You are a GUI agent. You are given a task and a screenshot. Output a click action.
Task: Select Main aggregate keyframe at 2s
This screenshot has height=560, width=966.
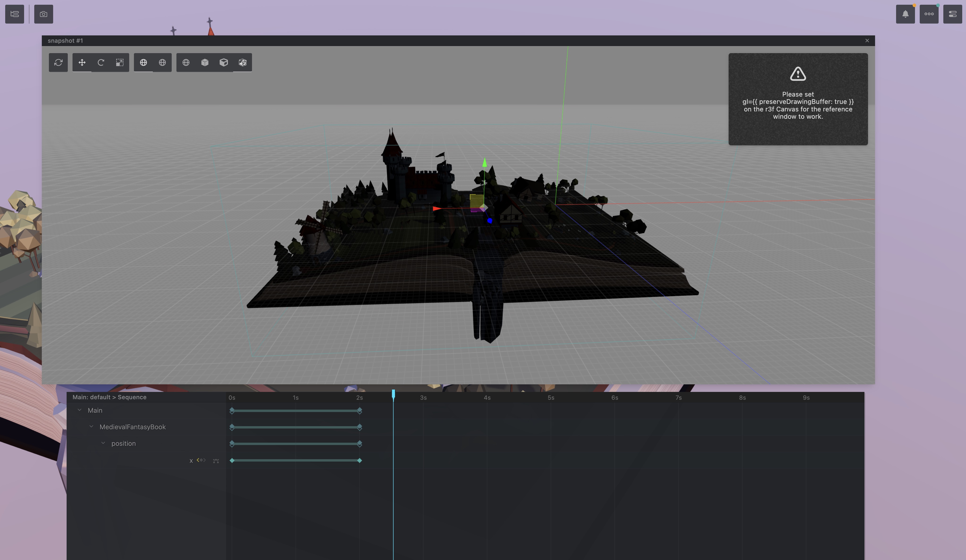(359, 411)
